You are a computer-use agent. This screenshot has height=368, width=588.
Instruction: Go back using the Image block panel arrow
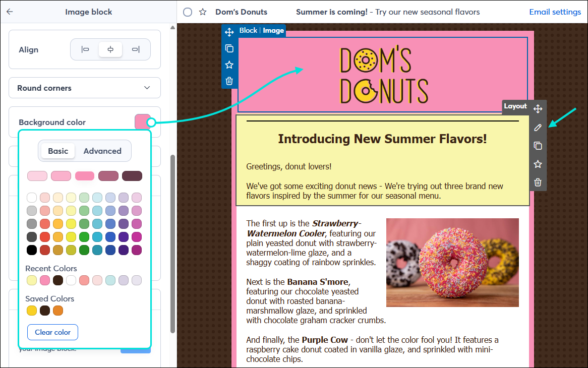coord(10,11)
